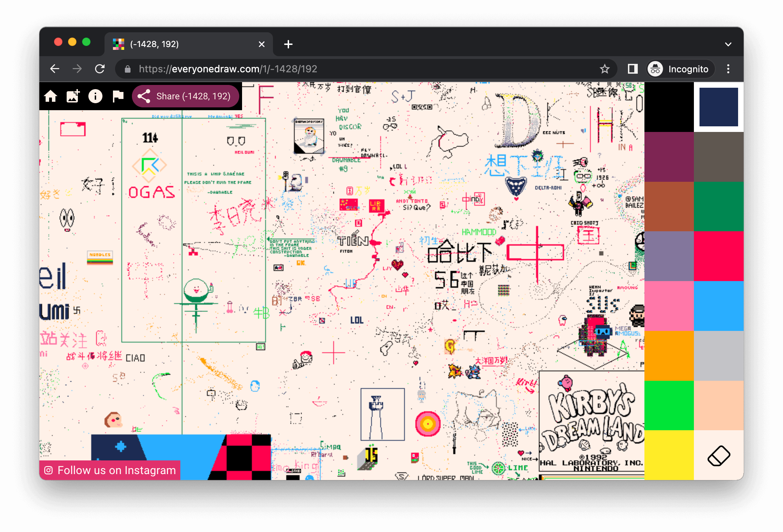The image size is (783, 532).
Task: Select the eraser tool
Action: [719, 455]
